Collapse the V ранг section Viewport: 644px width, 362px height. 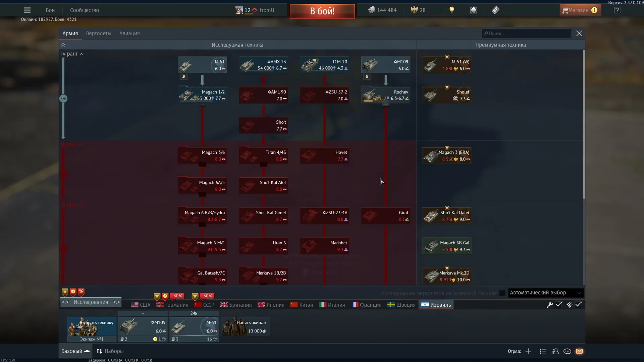tap(71, 144)
